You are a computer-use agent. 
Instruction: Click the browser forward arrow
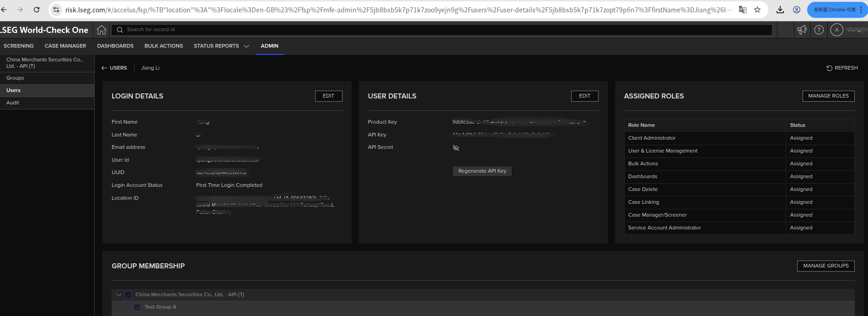coord(20,10)
